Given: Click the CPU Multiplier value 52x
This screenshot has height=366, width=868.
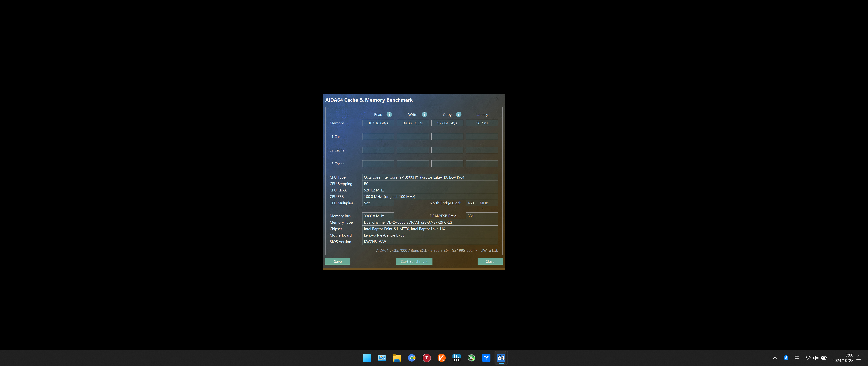Looking at the screenshot, I should coord(378,203).
